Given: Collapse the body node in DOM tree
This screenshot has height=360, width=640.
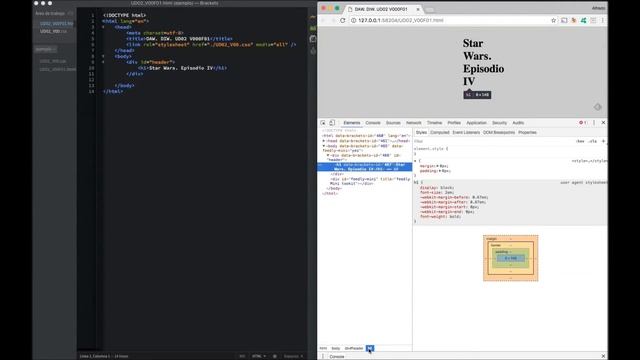Looking at the screenshot, I should [x=324, y=146].
